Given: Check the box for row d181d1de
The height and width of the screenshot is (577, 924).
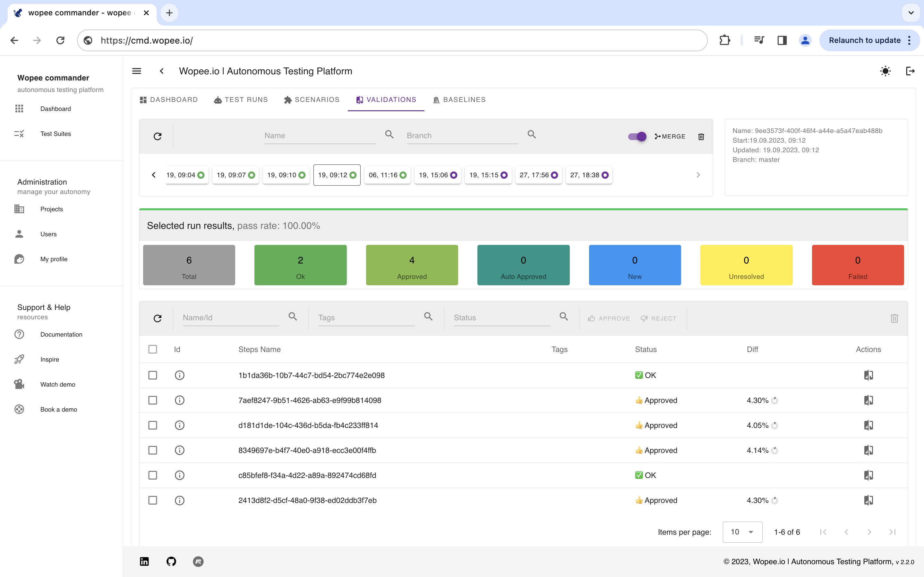Looking at the screenshot, I should (x=153, y=425).
